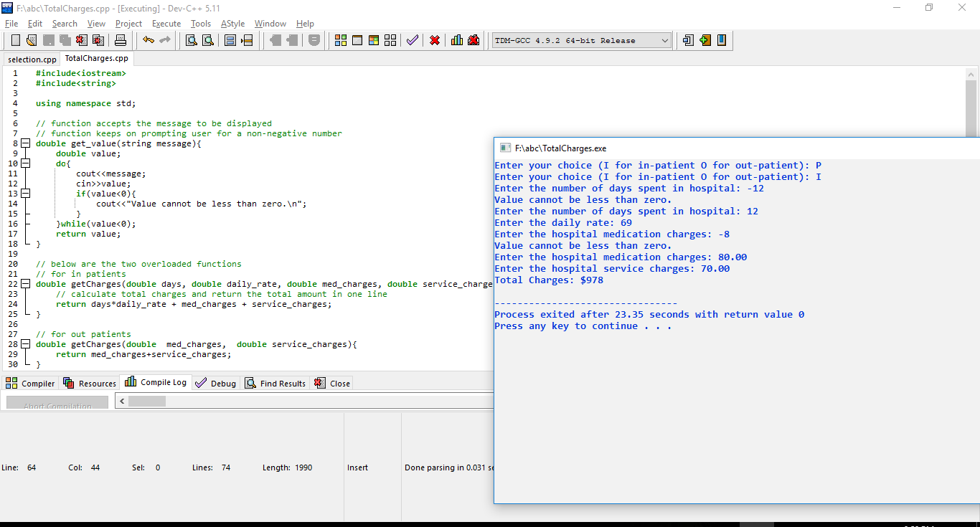Click the Find magnifier icon in toolbar
Screen dimensions: 980x527
192,40
